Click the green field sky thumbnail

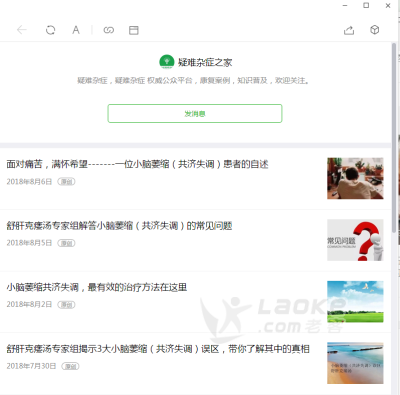coord(355,302)
